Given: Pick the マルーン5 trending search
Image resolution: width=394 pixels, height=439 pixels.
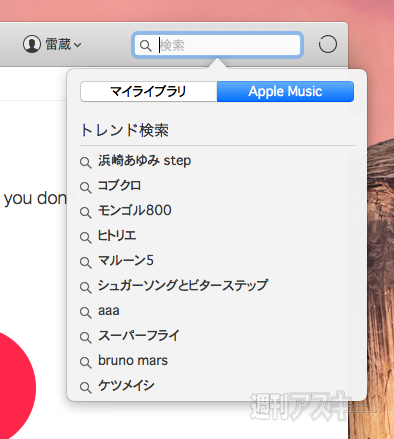Looking at the screenshot, I should (x=126, y=261).
